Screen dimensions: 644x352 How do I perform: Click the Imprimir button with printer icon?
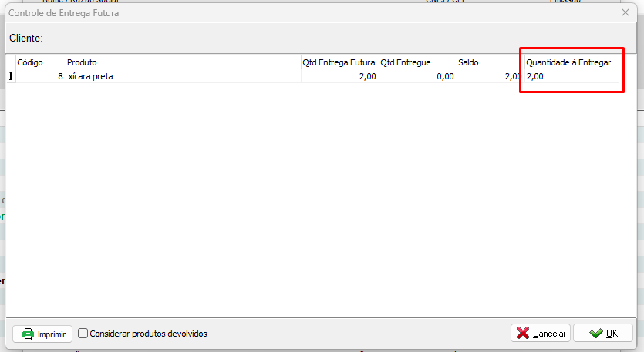[42, 334]
